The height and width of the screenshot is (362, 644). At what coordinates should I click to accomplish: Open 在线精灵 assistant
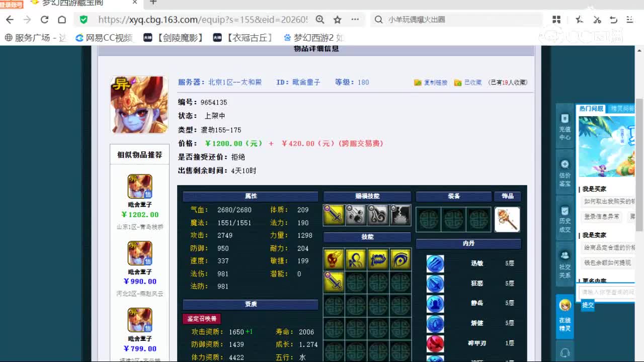pos(565,316)
